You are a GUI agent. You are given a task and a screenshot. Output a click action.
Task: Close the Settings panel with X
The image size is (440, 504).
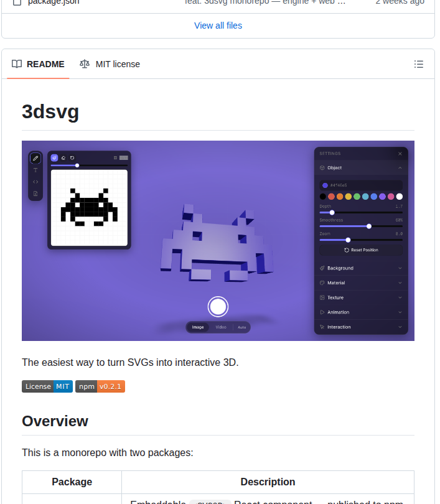point(400,154)
